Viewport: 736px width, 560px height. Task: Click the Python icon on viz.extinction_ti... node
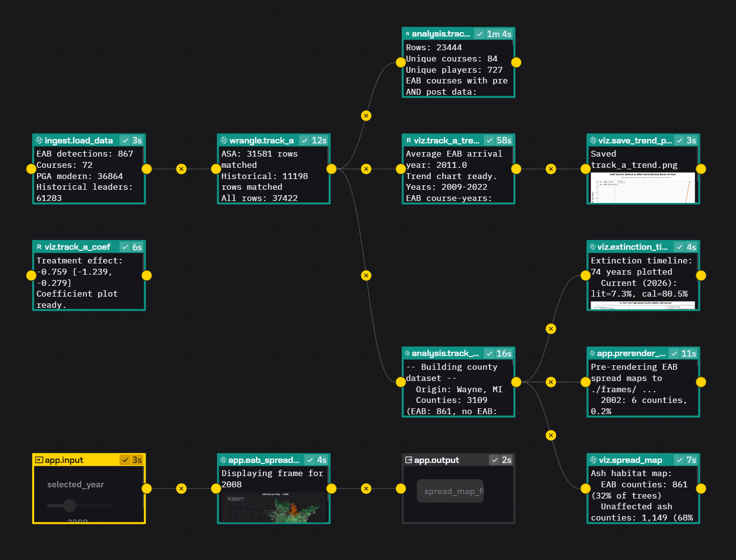[x=593, y=247]
